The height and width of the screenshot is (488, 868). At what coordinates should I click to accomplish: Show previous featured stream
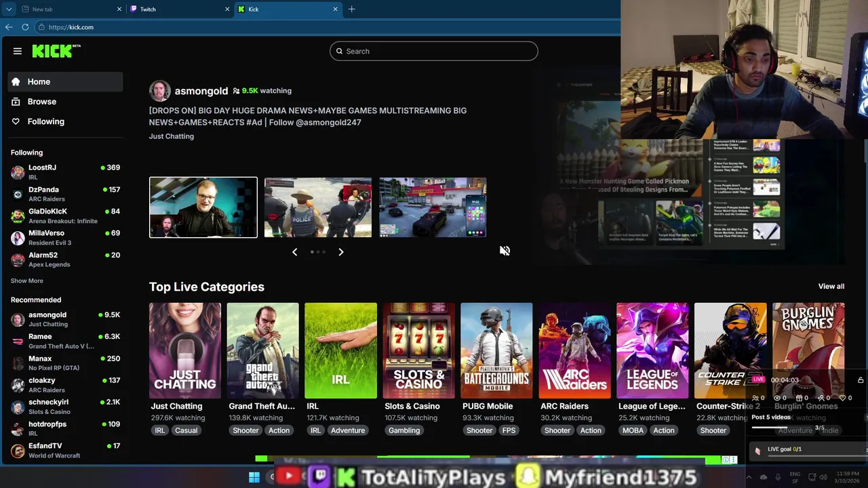(x=294, y=252)
